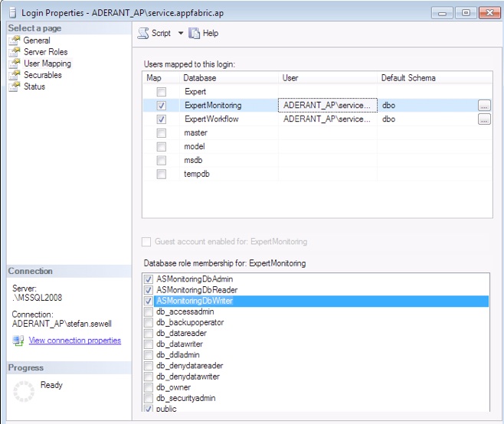Click the Script toolbar icon
The image size is (504, 424).
pos(143,33)
